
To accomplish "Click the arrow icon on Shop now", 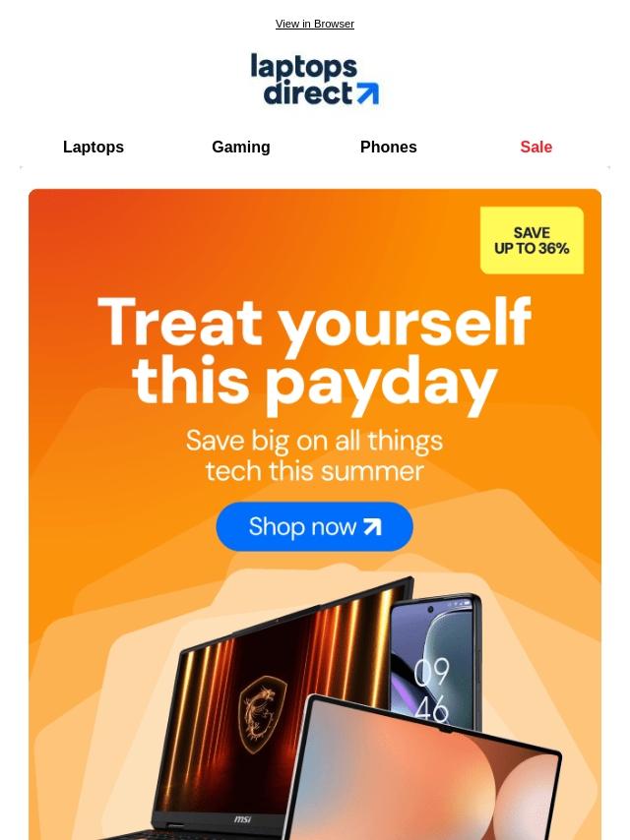I will (372, 527).
